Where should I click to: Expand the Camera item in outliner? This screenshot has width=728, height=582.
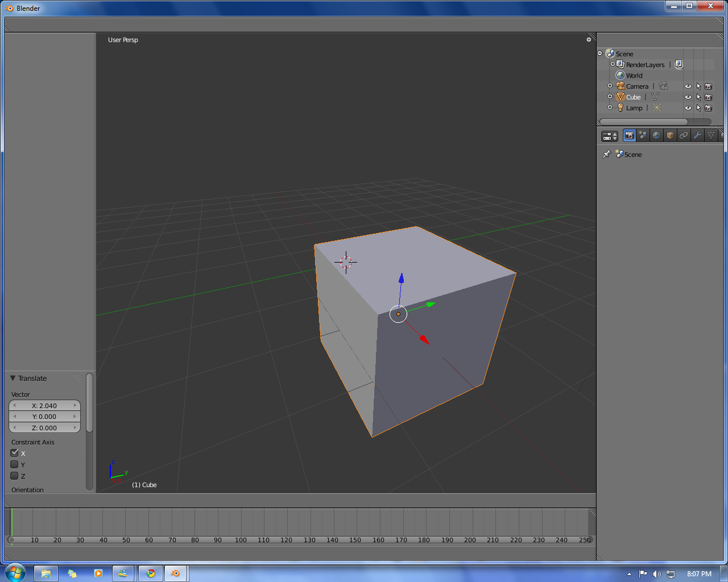[x=610, y=86]
